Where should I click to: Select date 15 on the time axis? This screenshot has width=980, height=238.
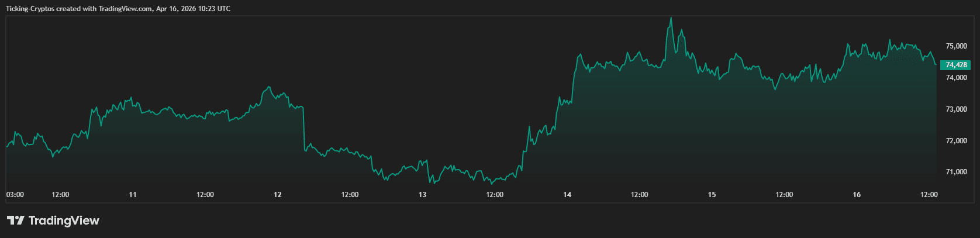pos(712,195)
